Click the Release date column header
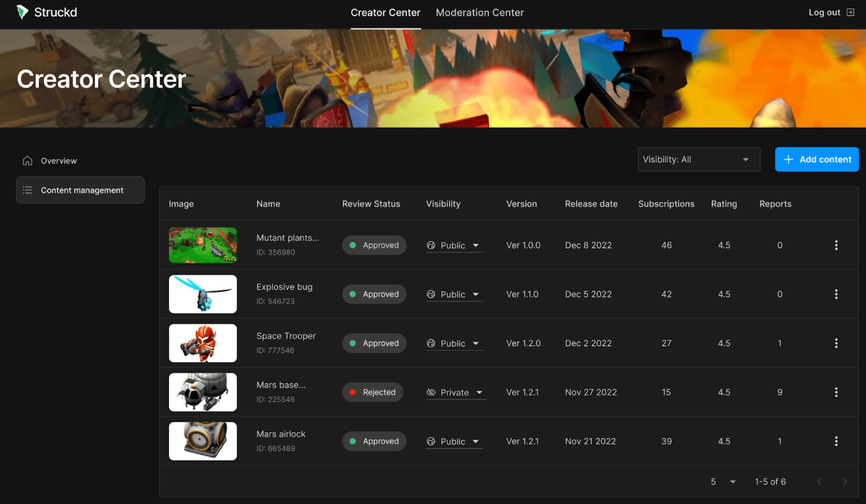Image resolution: width=866 pixels, height=504 pixels. 591,204
